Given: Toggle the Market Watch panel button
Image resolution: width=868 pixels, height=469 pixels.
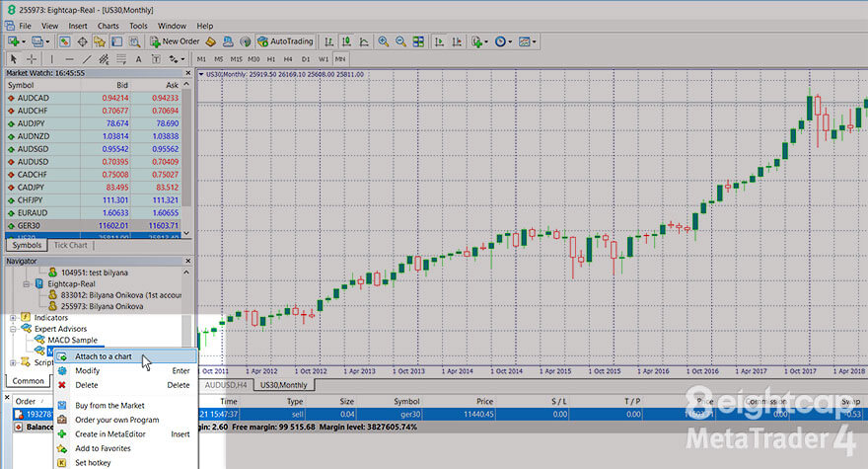Looking at the screenshot, I should (x=65, y=41).
